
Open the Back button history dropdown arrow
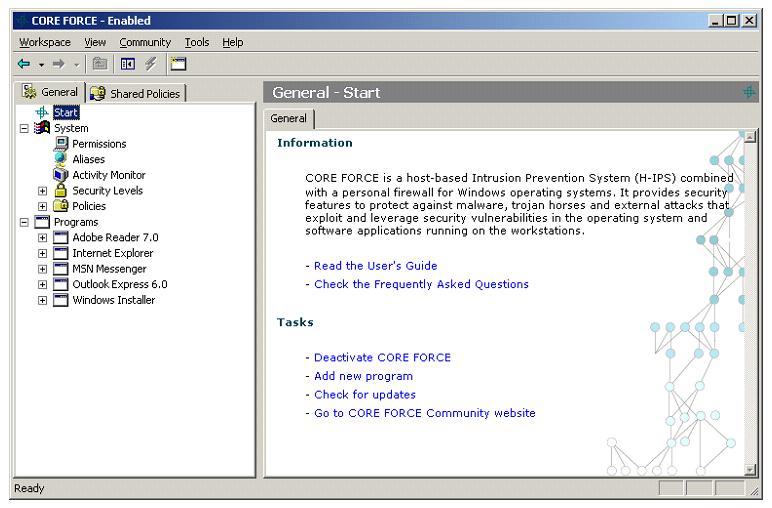coord(39,65)
